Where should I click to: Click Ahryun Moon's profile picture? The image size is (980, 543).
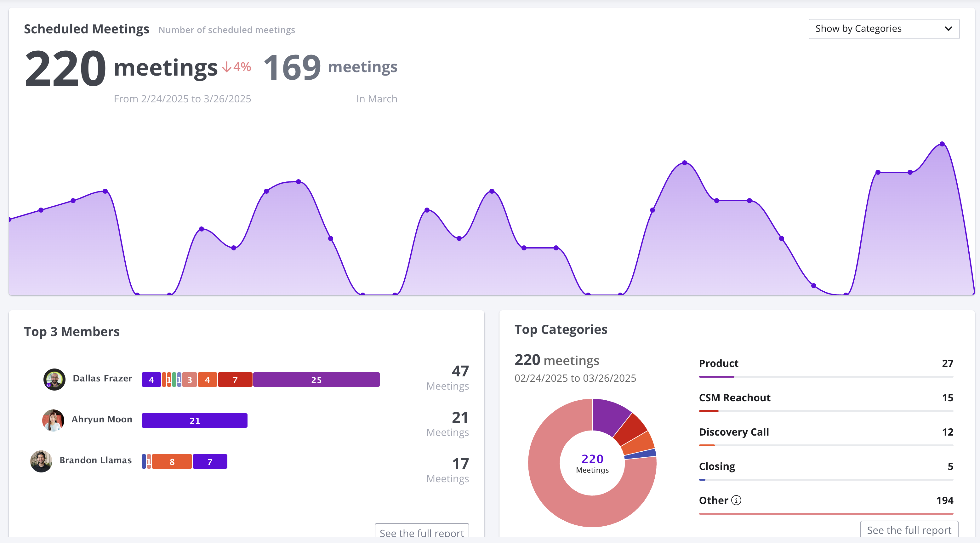[x=53, y=420]
